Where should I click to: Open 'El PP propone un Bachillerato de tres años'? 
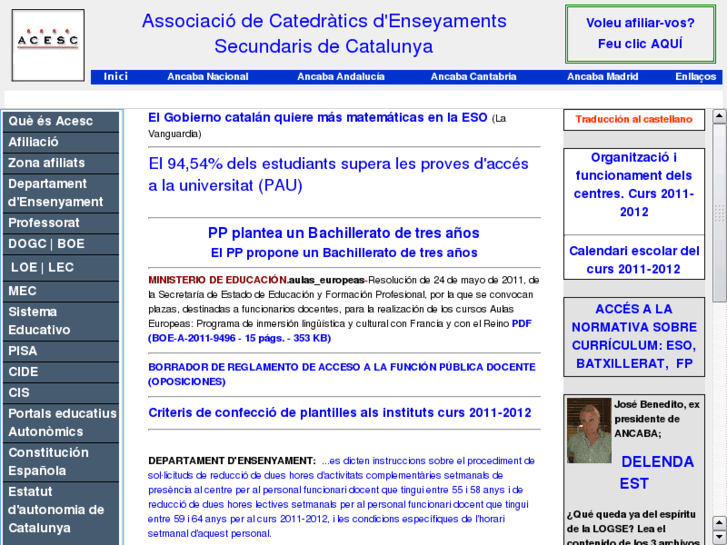point(344,253)
